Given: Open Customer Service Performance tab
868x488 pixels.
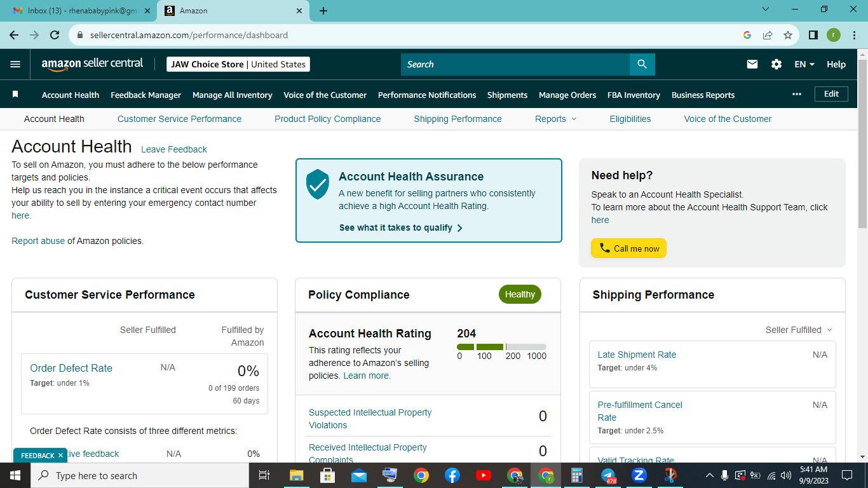Looking at the screenshot, I should coord(179,119).
